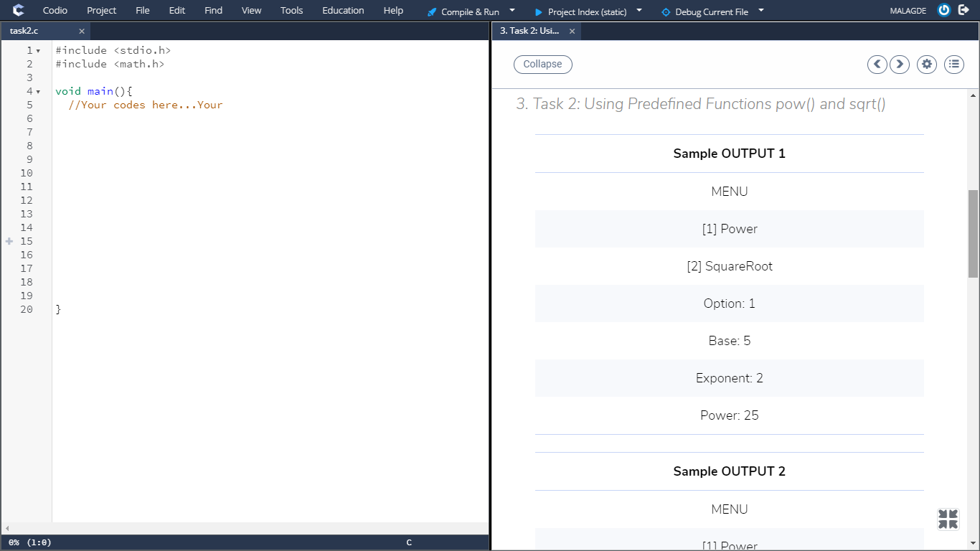Image resolution: width=980 pixels, height=551 pixels.
Task: Open the Debug Current File dropdown
Action: tap(762, 11)
